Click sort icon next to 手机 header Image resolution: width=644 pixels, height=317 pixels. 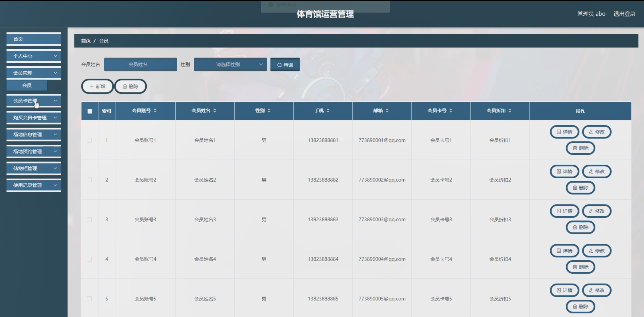(328, 111)
